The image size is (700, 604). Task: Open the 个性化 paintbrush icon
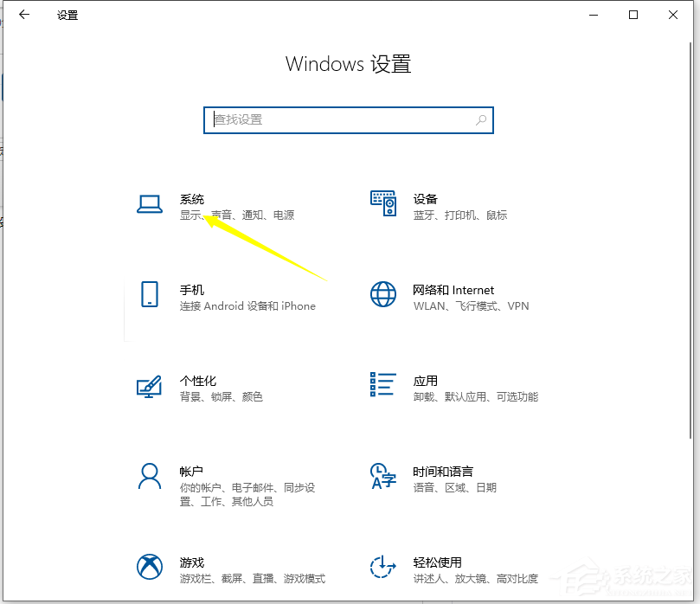[x=149, y=386]
